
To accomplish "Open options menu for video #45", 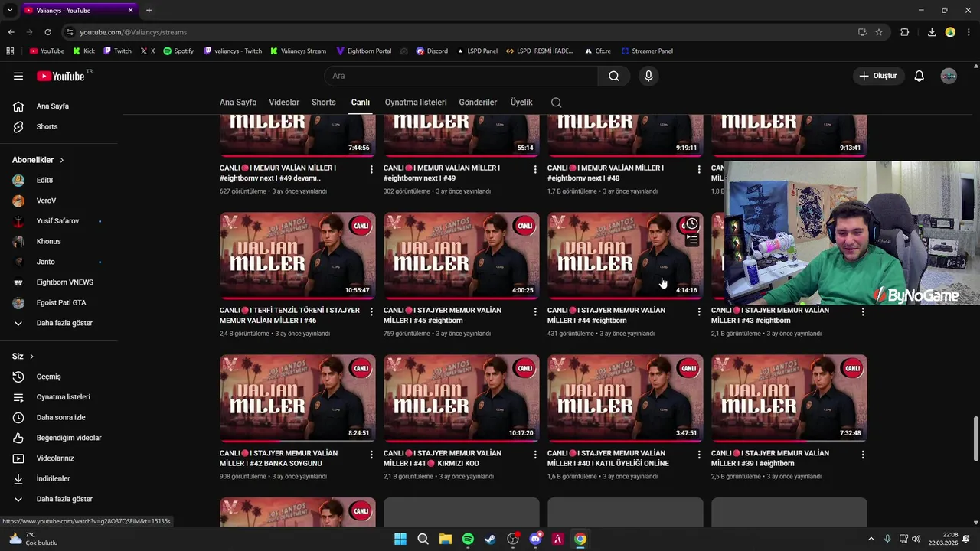I will 535,311.
